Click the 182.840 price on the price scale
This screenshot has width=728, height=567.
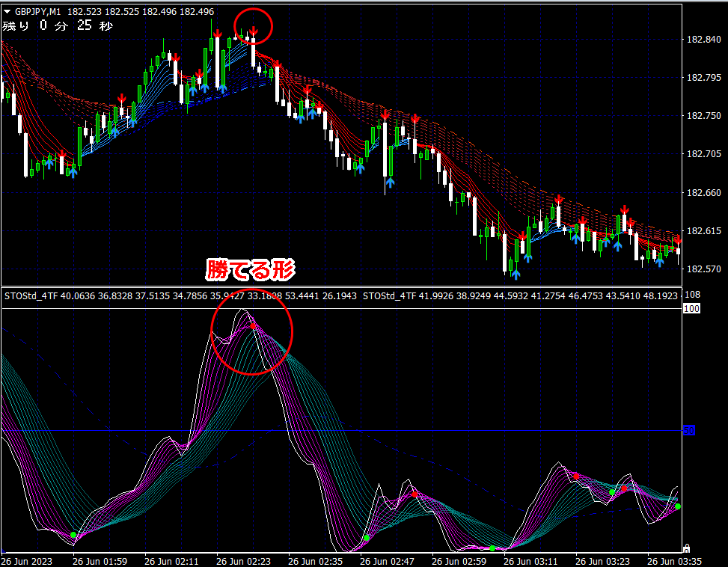click(x=703, y=40)
